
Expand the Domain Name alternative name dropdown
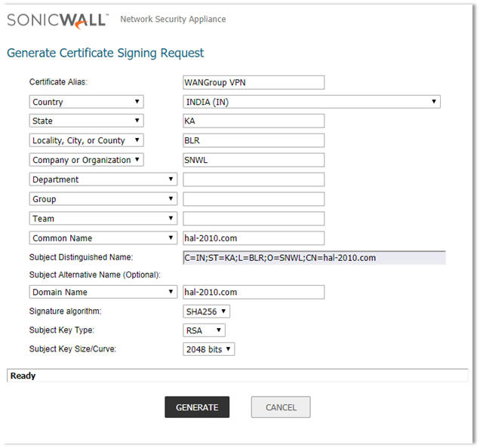(x=103, y=292)
